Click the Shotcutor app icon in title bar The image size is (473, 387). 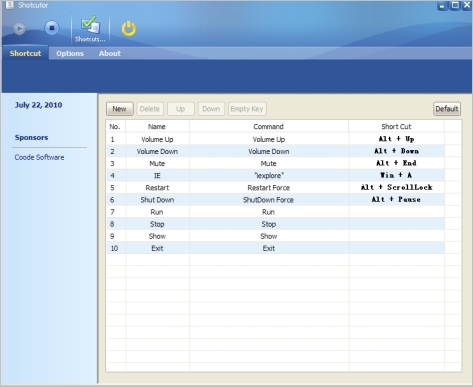(x=10, y=5)
